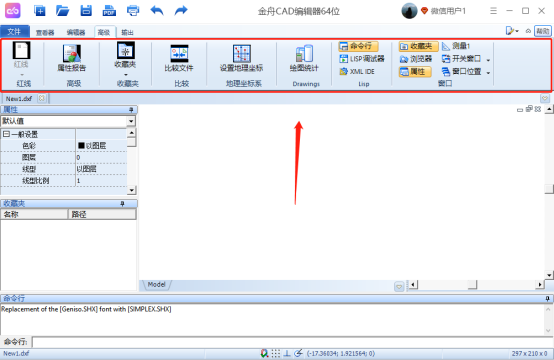Toggle the 命令行 command line panel button
554x360 pixels.
[358, 46]
